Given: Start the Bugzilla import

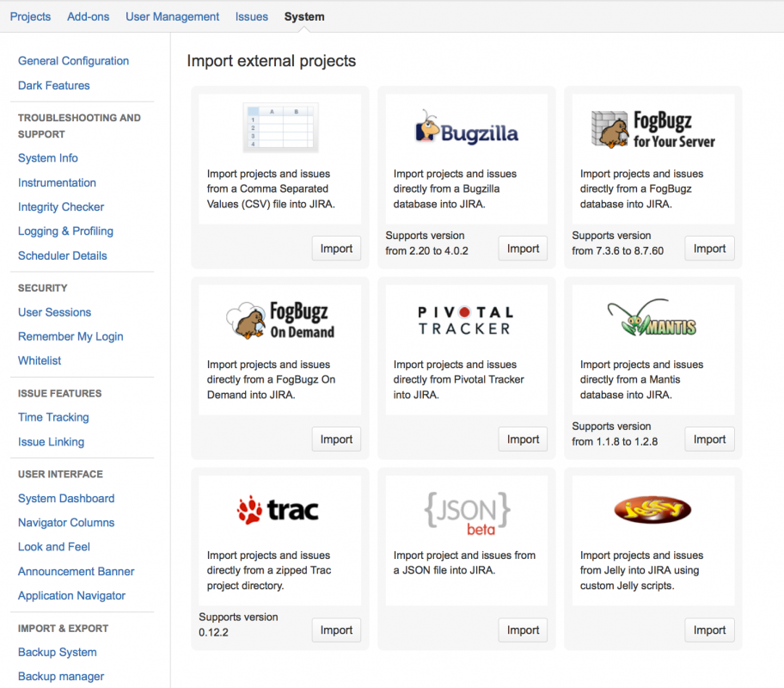Looking at the screenshot, I should [523, 249].
